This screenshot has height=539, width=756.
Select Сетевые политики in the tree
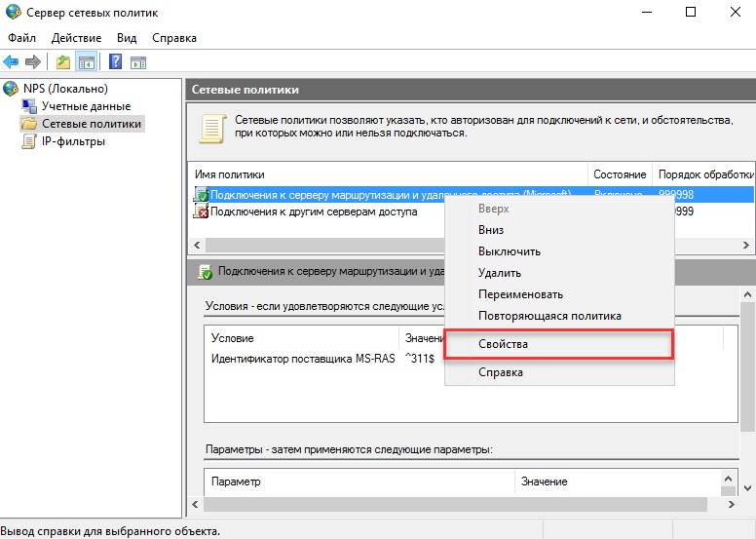(92, 124)
